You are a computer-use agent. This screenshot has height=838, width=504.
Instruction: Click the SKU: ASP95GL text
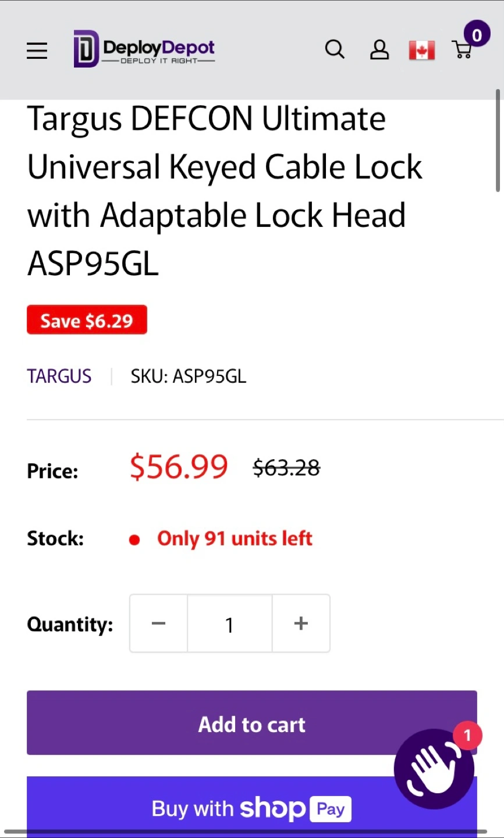pyautogui.click(x=188, y=377)
